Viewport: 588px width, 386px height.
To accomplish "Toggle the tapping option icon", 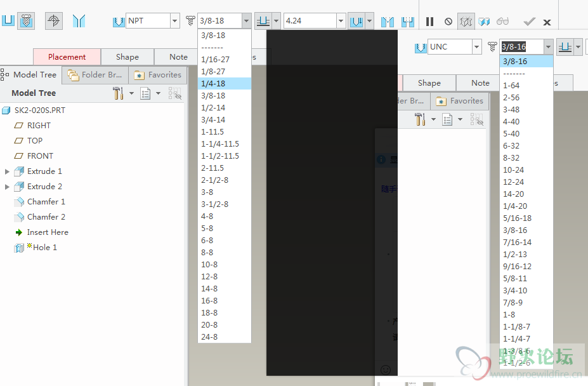I will click(54, 21).
